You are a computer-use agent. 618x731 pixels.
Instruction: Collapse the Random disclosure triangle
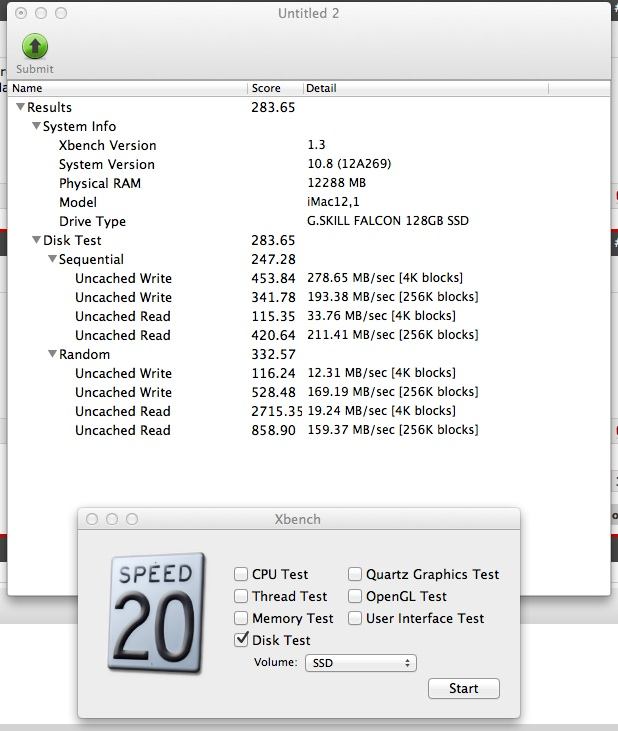(x=52, y=354)
